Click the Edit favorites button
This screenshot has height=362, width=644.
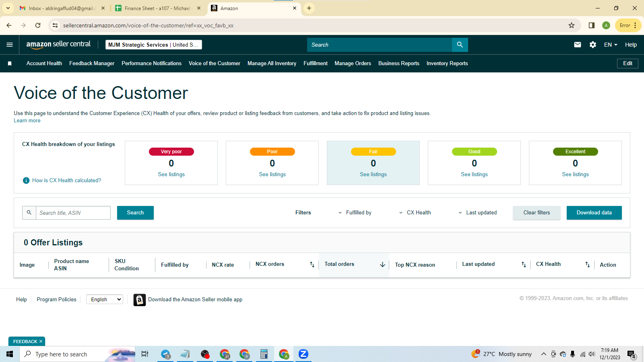(627, 64)
